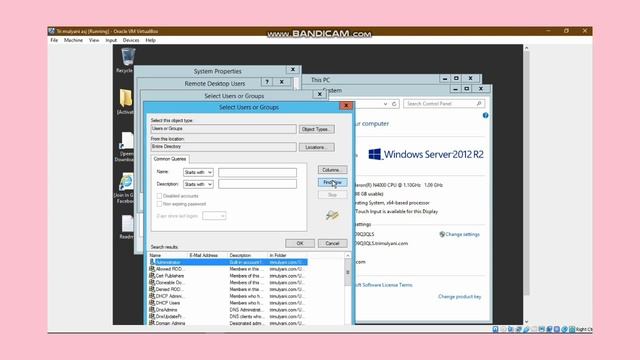Click the refresh icon in System window address bar
Screen dimensions: 640x360
tap(394, 104)
